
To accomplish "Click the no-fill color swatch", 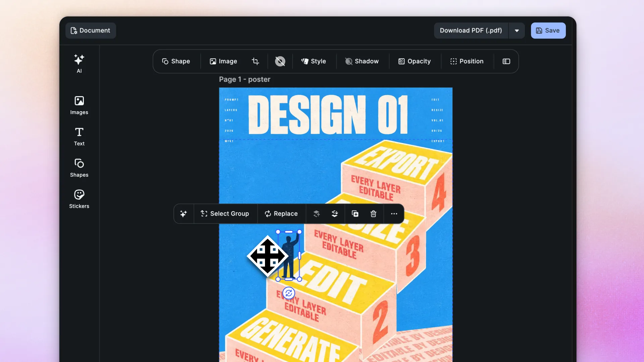I will [280, 61].
